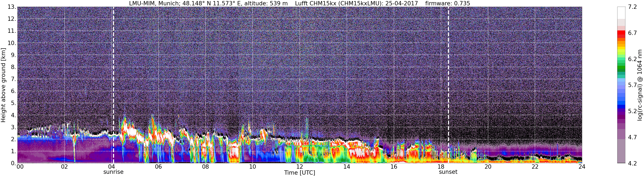This screenshot has height=177, width=644.
Task: Click the '20' time axis tick label
Action: click(x=488, y=167)
